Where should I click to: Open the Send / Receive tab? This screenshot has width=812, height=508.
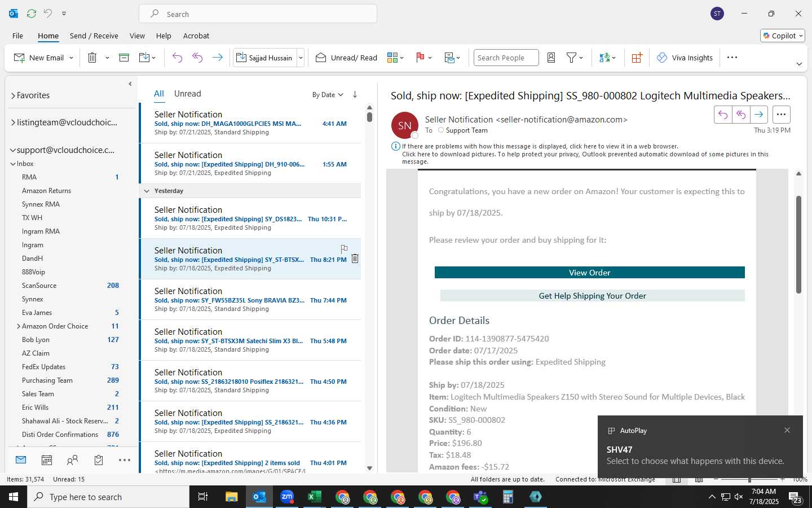[94, 36]
